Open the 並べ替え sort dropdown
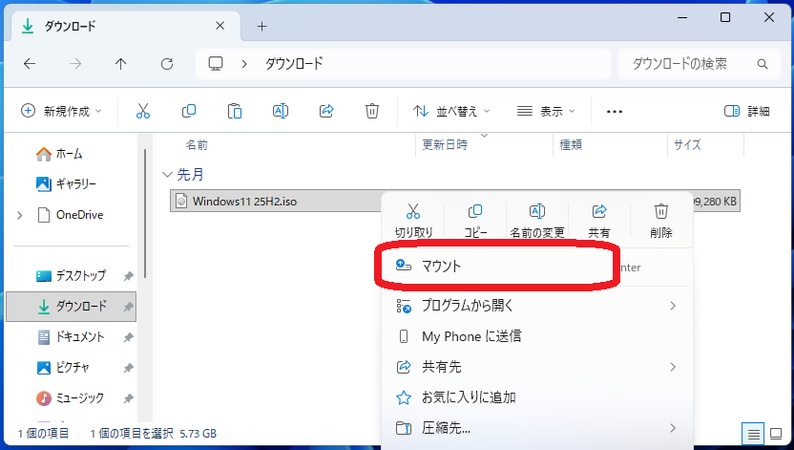 451,111
